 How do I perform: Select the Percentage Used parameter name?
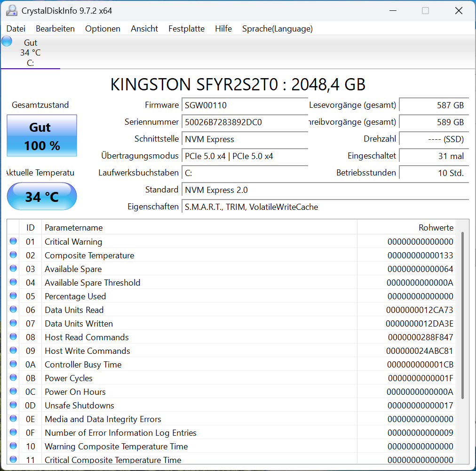75,296
